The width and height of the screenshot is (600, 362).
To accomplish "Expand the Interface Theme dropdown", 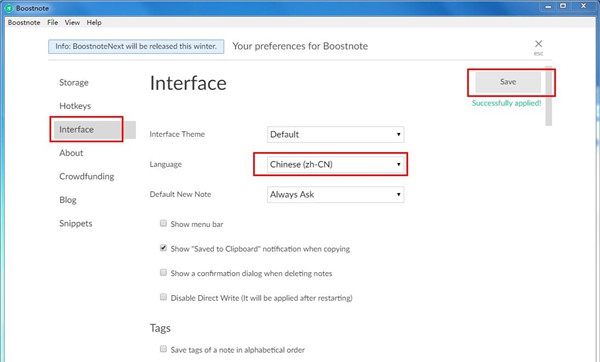I will [336, 134].
